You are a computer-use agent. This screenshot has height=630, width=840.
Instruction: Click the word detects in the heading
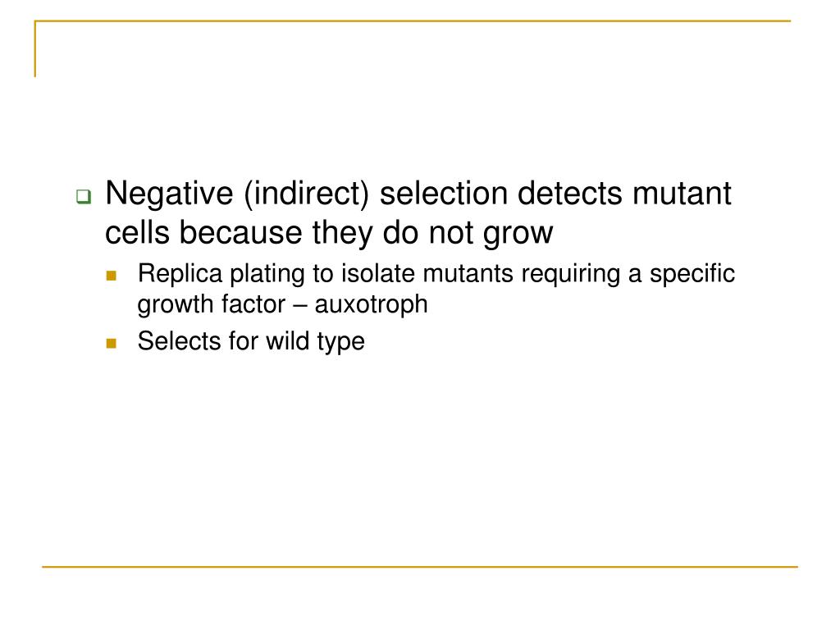coord(570,194)
